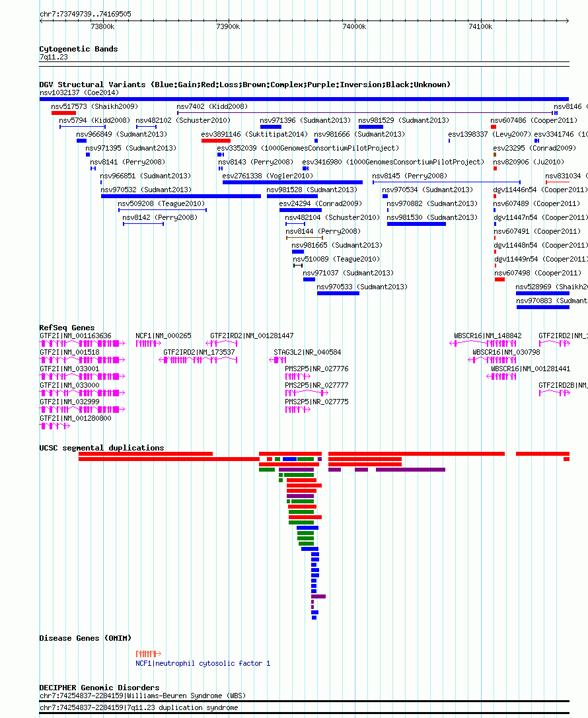Click nsv509208 (Teague2010) label
This screenshot has width=588, height=718.
(x=161, y=203)
